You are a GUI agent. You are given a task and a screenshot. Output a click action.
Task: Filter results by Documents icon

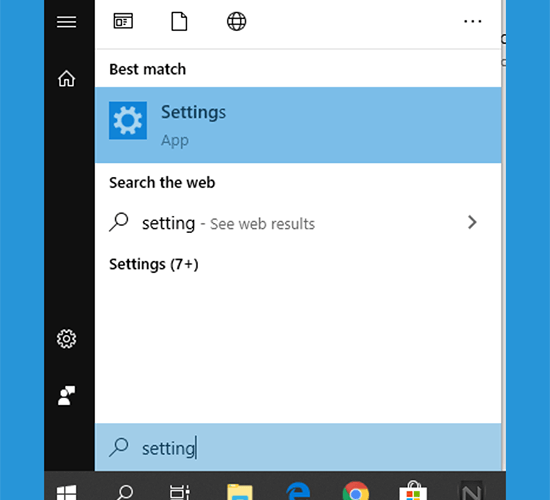[179, 21]
